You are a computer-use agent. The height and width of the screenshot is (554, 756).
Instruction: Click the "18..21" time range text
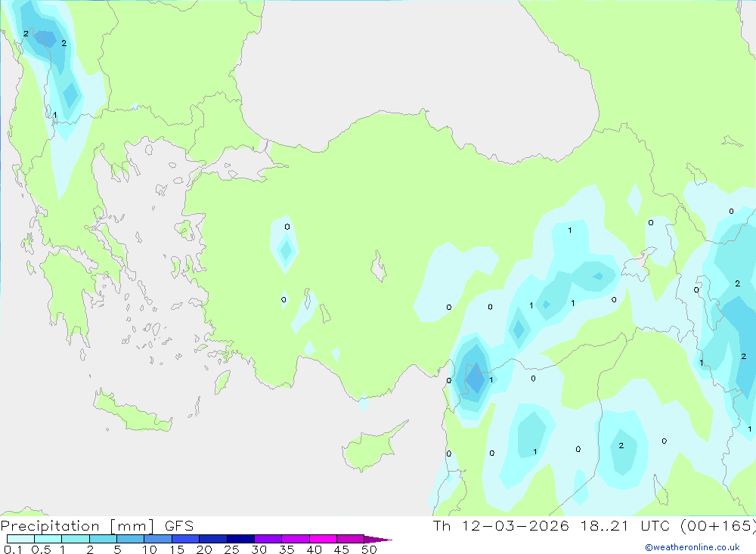pyautogui.click(x=605, y=526)
